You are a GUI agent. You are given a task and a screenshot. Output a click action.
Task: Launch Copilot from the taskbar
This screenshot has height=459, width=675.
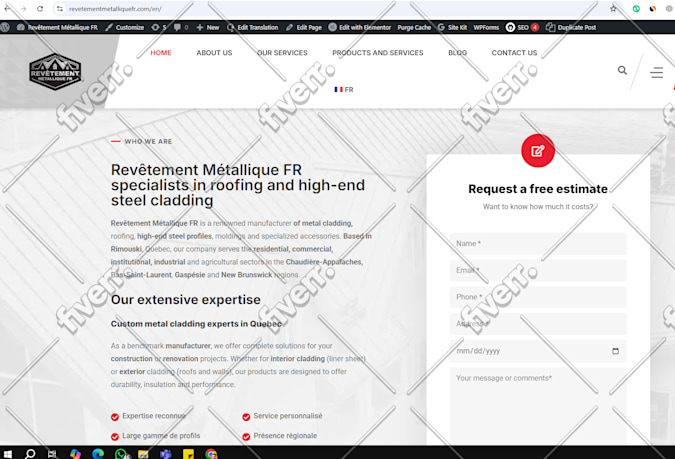(x=75, y=454)
